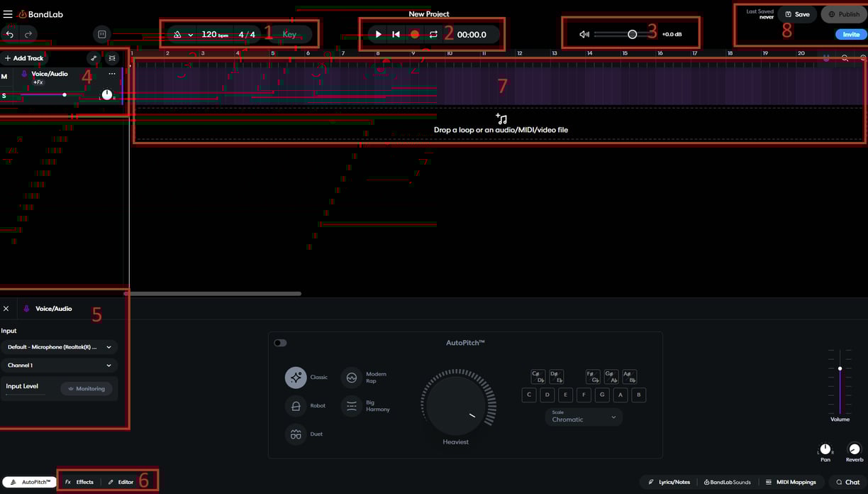Add a new track
This screenshot has height=494, width=868.
tap(24, 58)
